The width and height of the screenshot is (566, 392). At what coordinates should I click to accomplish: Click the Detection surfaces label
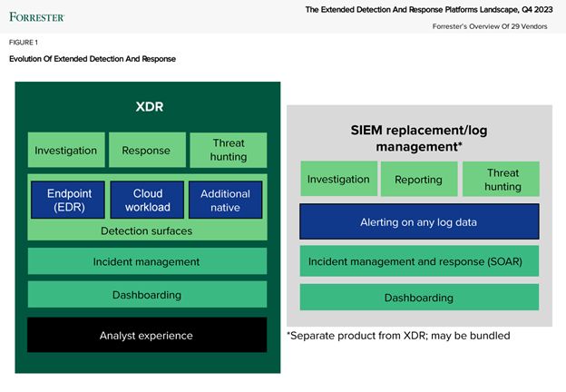point(146,231)
